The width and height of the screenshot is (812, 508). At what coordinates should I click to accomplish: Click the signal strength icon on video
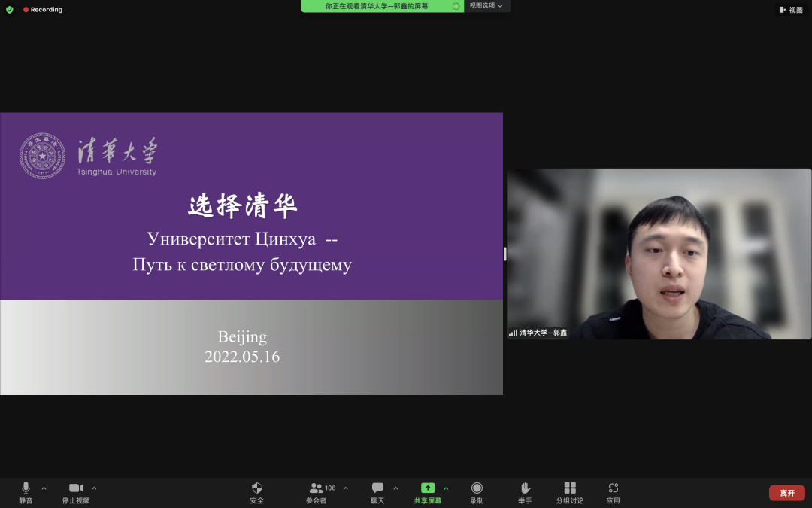click(x=514, y=333)
